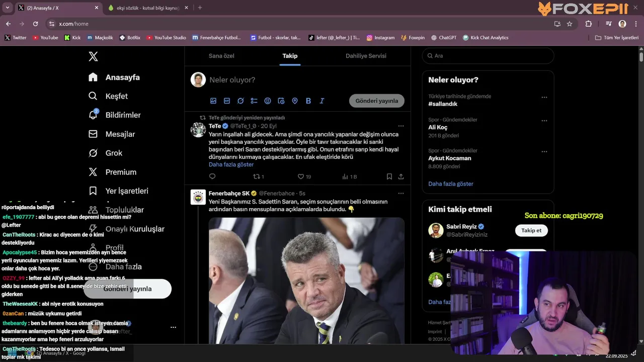This screenshot has height=362, width=644.
Task: Open more options for Ali Koç trend
Action: 544,121
